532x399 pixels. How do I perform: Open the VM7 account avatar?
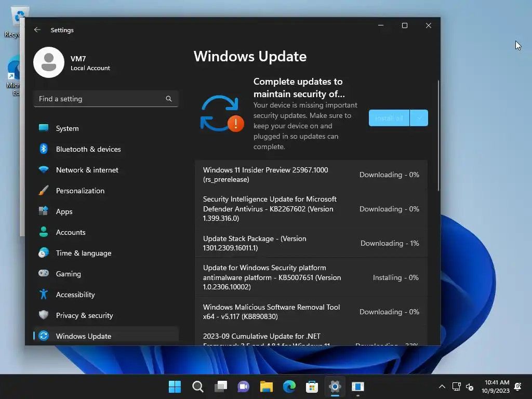pyautogui.click(x=49, y=62)
